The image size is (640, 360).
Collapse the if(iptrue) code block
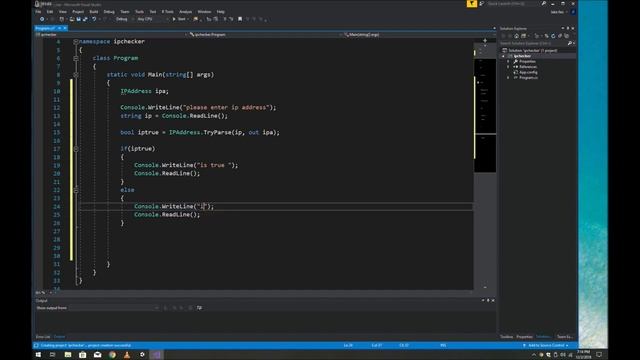76,149
